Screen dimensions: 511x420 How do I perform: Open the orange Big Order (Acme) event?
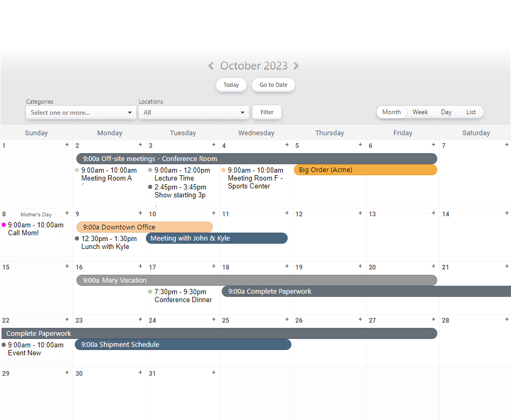(365, 170)
